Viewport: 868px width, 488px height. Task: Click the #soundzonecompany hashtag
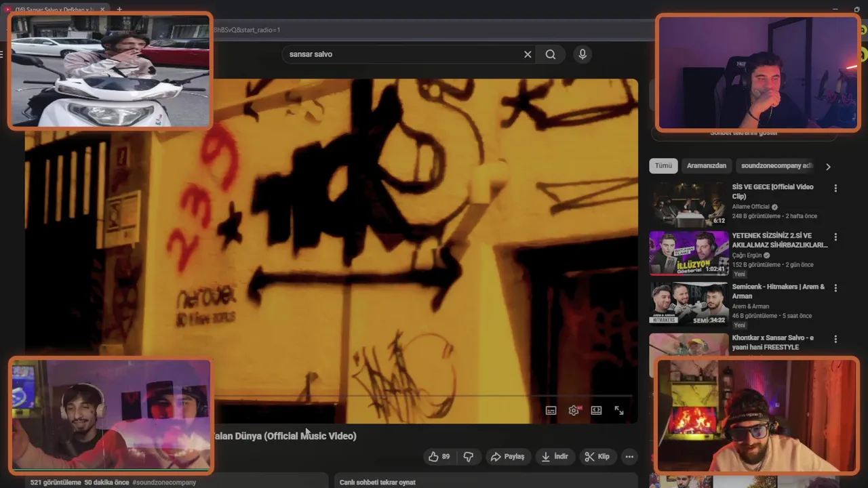point(164,483)
